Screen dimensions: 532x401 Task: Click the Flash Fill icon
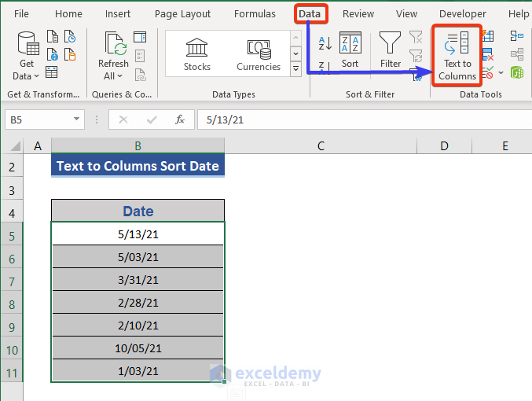488,36
